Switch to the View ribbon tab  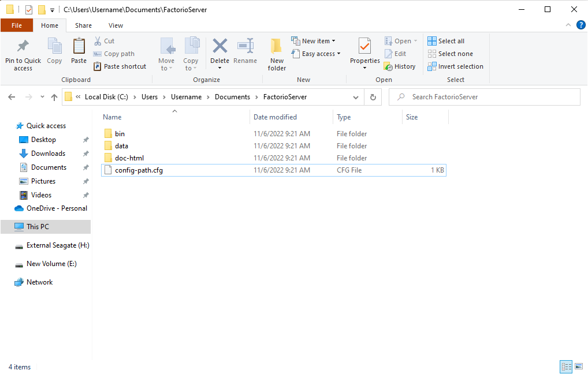pos(116,25)
